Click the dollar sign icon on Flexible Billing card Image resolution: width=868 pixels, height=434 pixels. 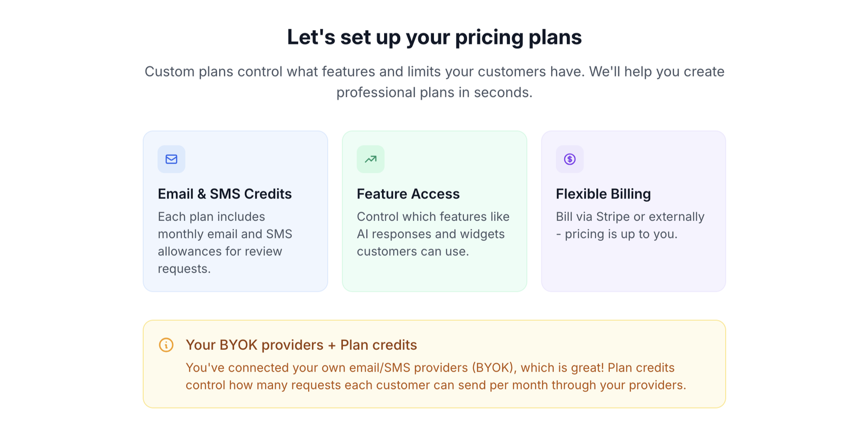point(570,159)
